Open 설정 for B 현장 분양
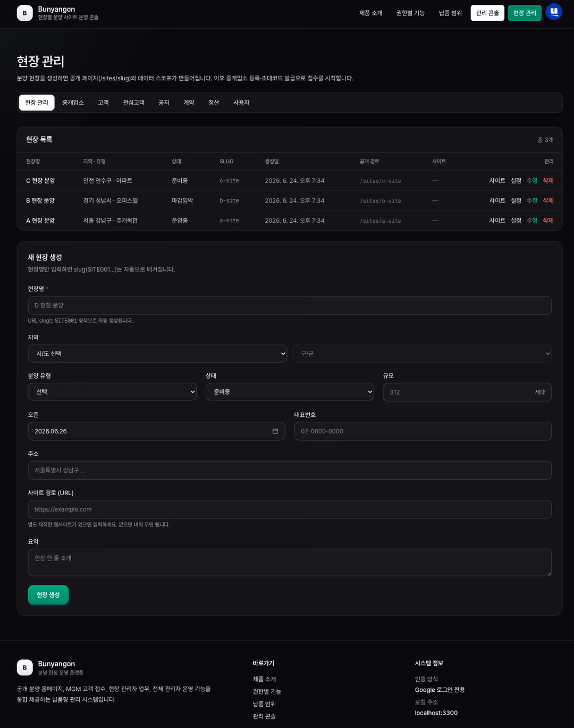The image size is (574, 728). click(x=516, y=200)
